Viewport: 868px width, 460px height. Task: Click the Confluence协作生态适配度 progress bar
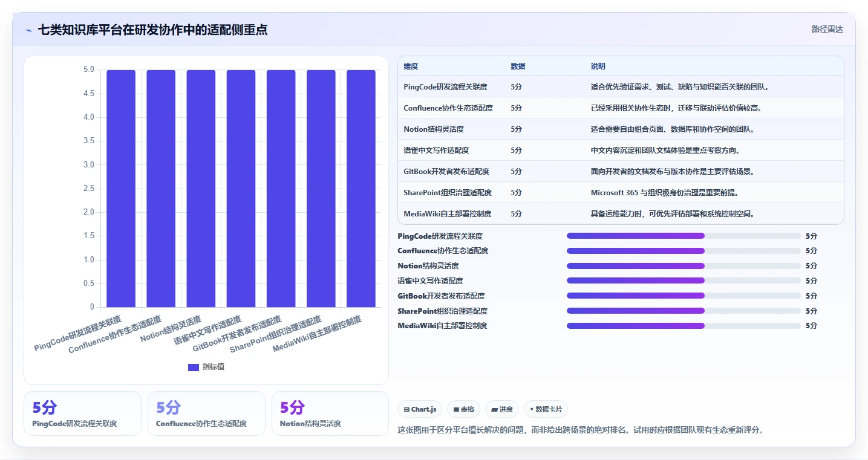[x=684, y=251]
